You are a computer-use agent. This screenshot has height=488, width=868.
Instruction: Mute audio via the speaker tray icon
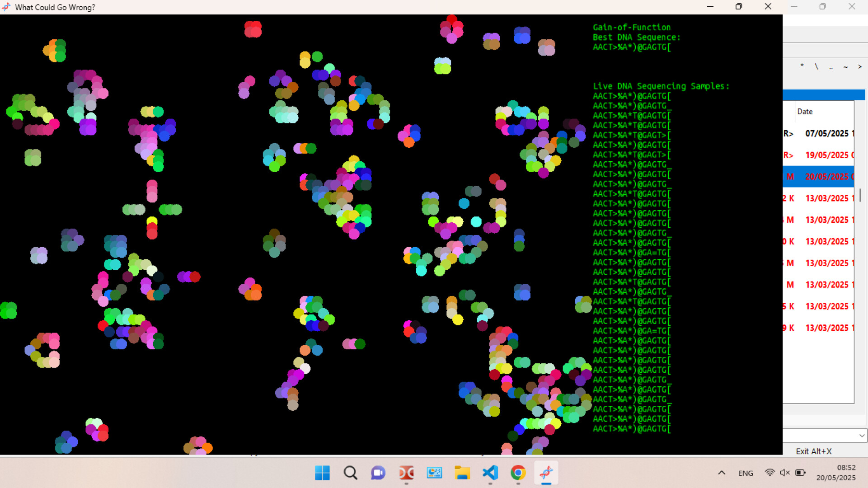click(785, 473)
